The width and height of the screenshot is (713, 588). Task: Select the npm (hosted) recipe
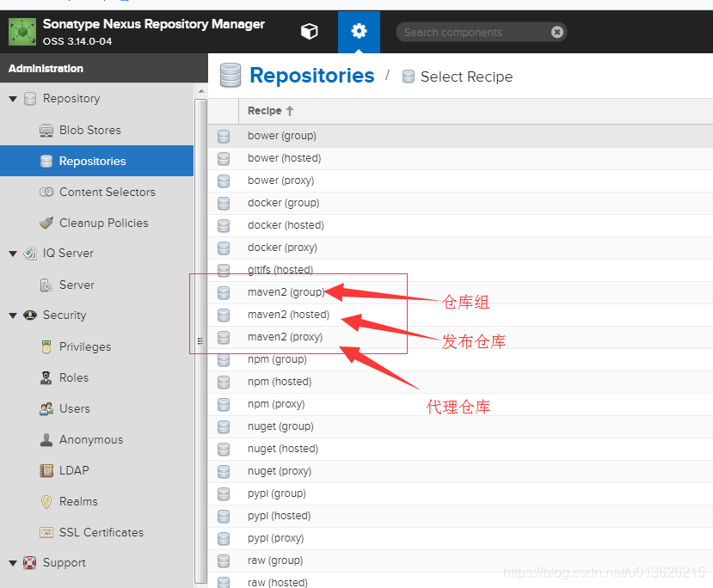[460, 382]
